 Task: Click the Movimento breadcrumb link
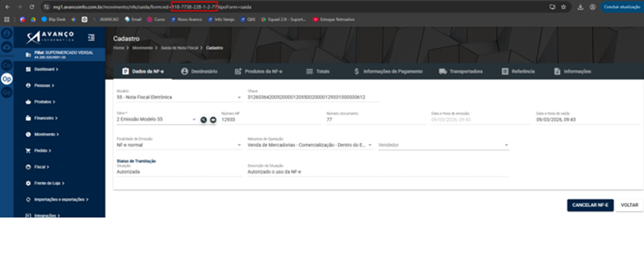(x=142, y=48)
